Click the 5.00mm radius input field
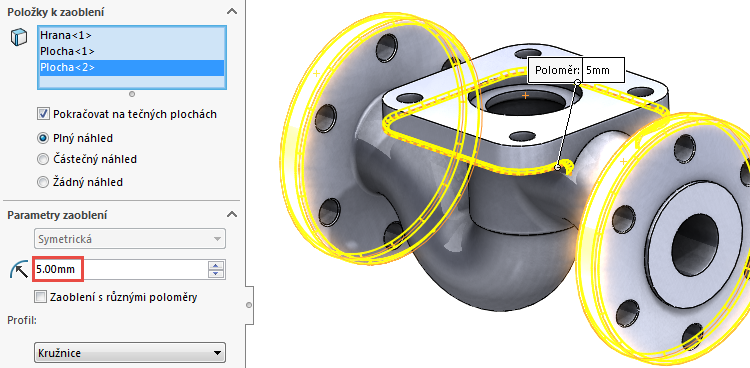This screenshot has height=368, width=750. [121, 269]
